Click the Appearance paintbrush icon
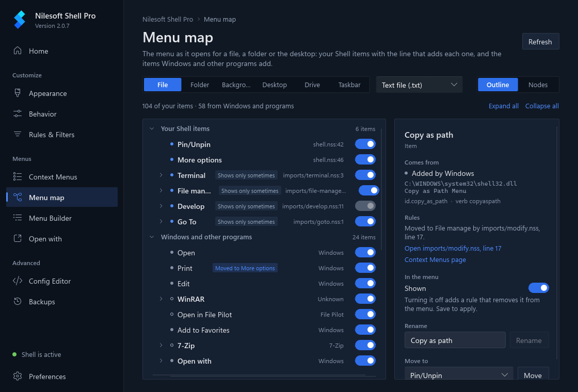 pyautogui.click(x=18, y=93)
